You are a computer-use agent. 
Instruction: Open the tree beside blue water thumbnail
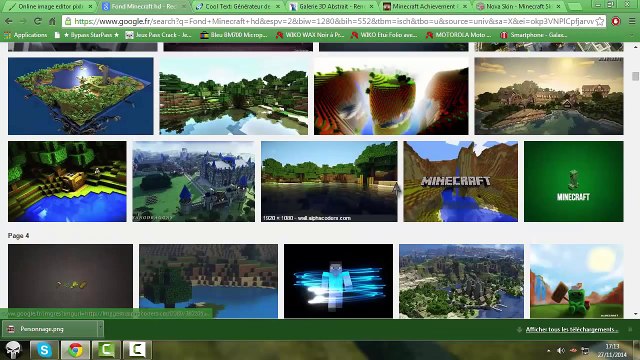point(209,281)
